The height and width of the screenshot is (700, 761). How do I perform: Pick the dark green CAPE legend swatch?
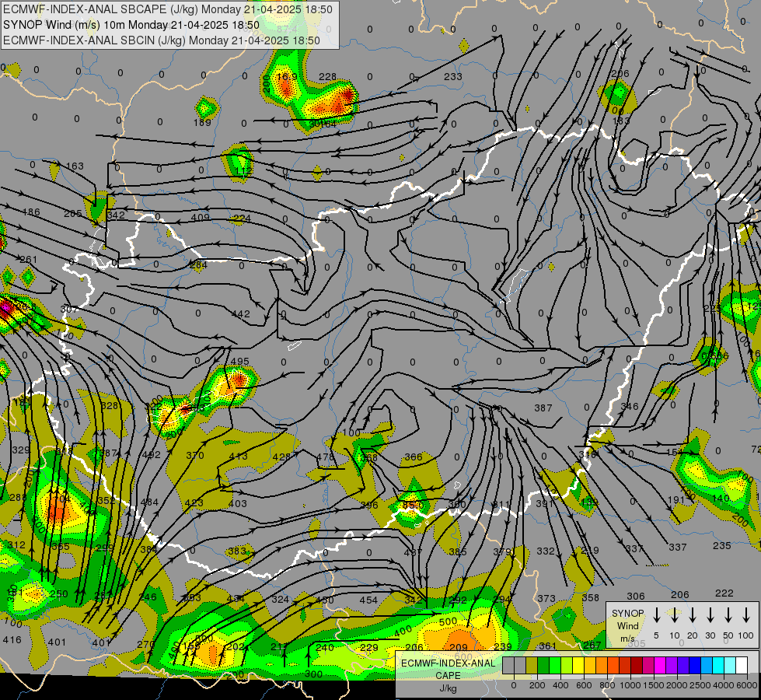tap(543, 666)
